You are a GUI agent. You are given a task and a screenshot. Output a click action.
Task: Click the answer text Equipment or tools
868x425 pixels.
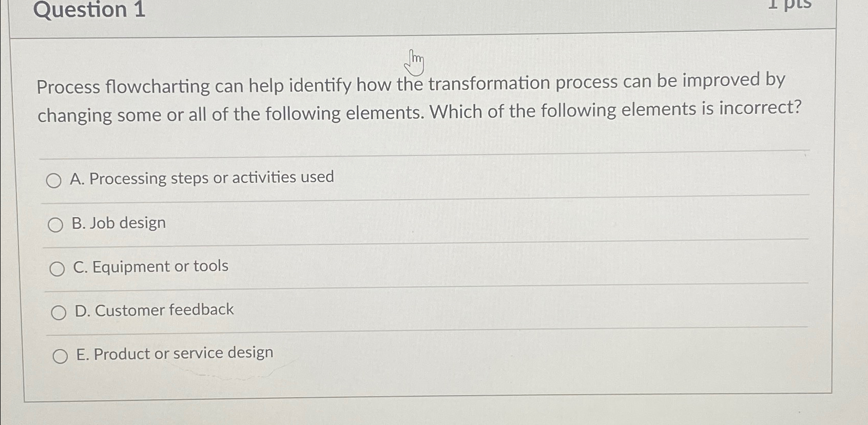150,266
